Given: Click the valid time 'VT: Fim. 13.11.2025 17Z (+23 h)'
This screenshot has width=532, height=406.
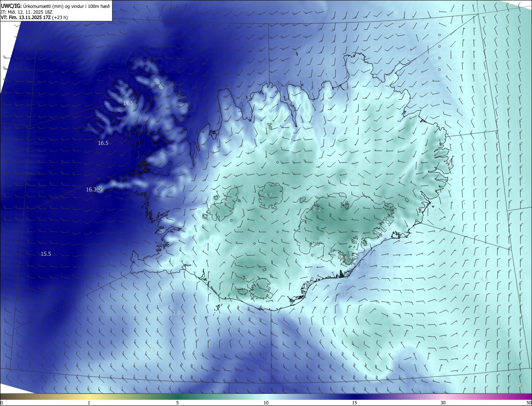Looking at the screenshot, I should [x=34, y=17].
